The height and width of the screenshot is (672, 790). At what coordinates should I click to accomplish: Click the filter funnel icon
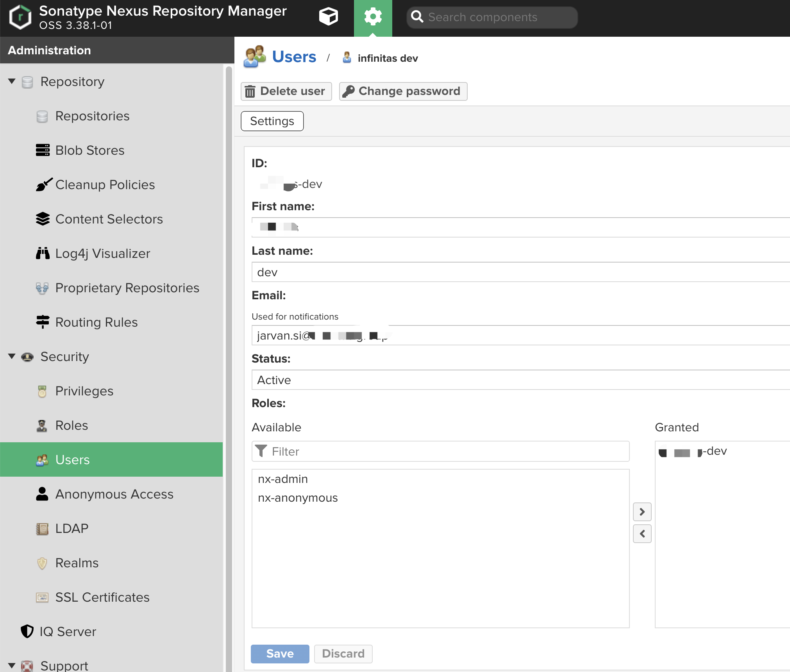tap(261, 451)
